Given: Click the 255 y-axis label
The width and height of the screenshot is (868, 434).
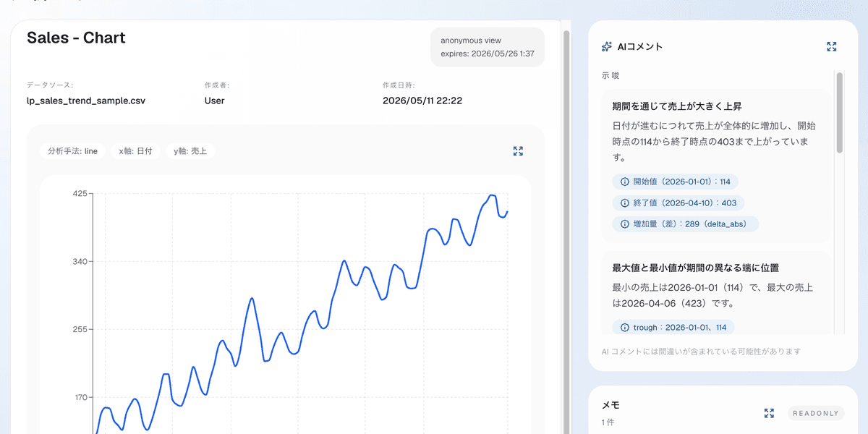Looking at the screenshot, I should tap(80, 329).
